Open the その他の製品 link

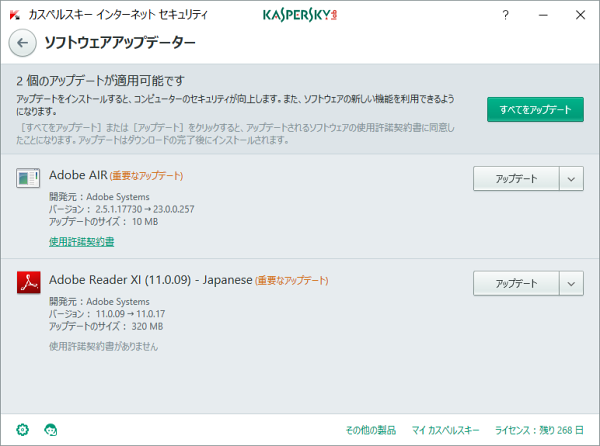click(x=370, y=430)
